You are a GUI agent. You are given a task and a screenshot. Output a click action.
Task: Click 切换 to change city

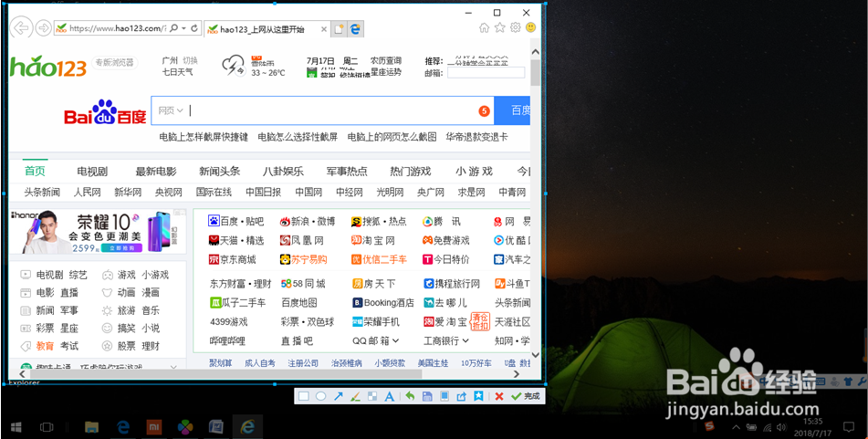point(191,60)
